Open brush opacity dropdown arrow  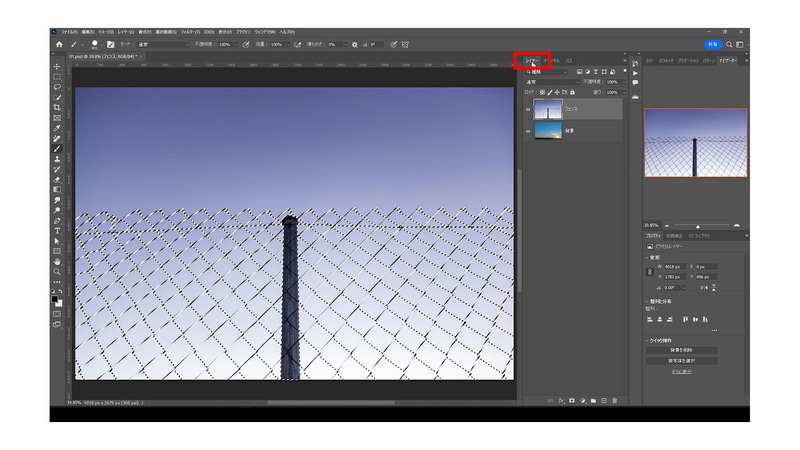[236, 45]
